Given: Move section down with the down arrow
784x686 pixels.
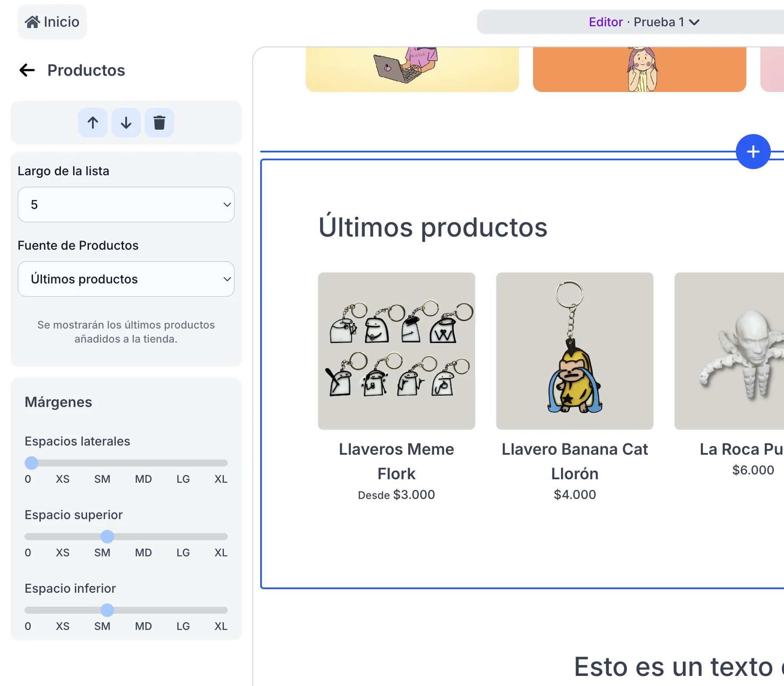Looking at the screenshot, I should [126, 123].
